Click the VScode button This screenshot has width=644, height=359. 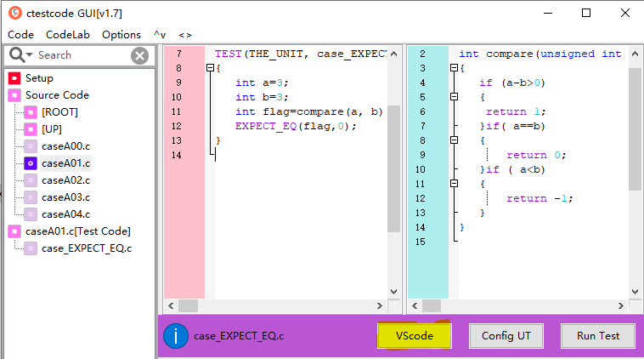tap(415, 335)
